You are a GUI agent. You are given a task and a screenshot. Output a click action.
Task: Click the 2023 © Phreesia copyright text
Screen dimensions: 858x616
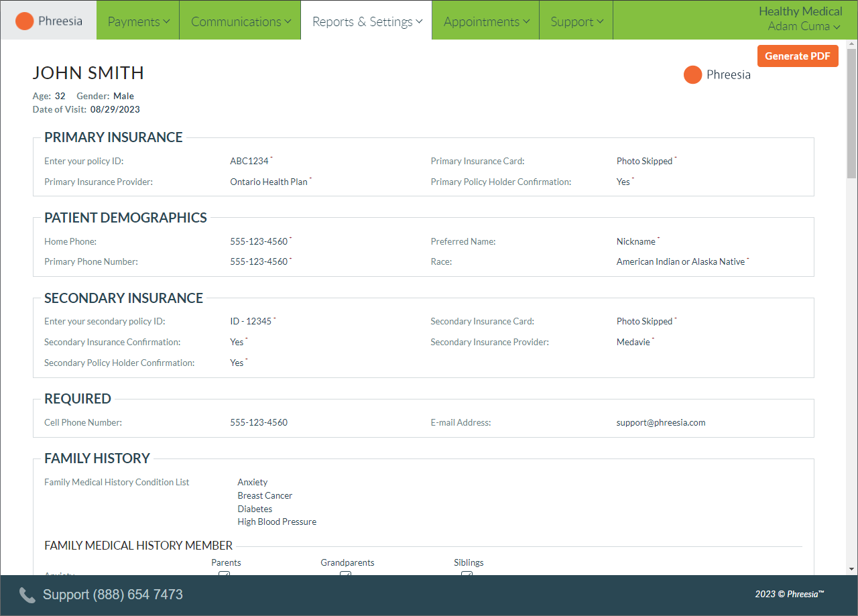point(790,594)
